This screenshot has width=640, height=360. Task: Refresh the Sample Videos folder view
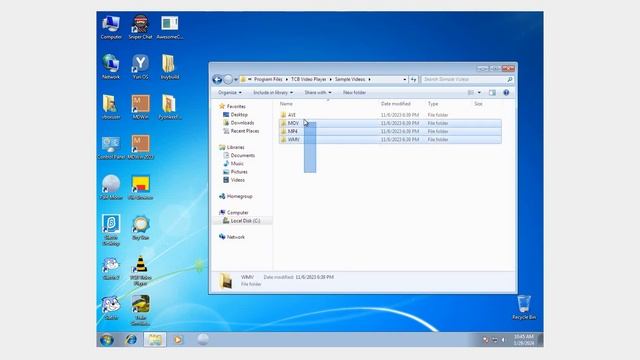point(413,80)
